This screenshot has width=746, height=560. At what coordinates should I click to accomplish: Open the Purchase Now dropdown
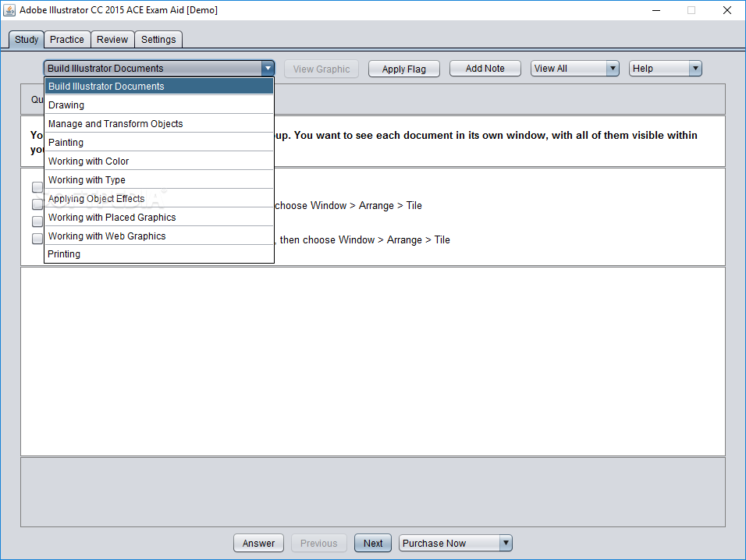click(455, 543)
